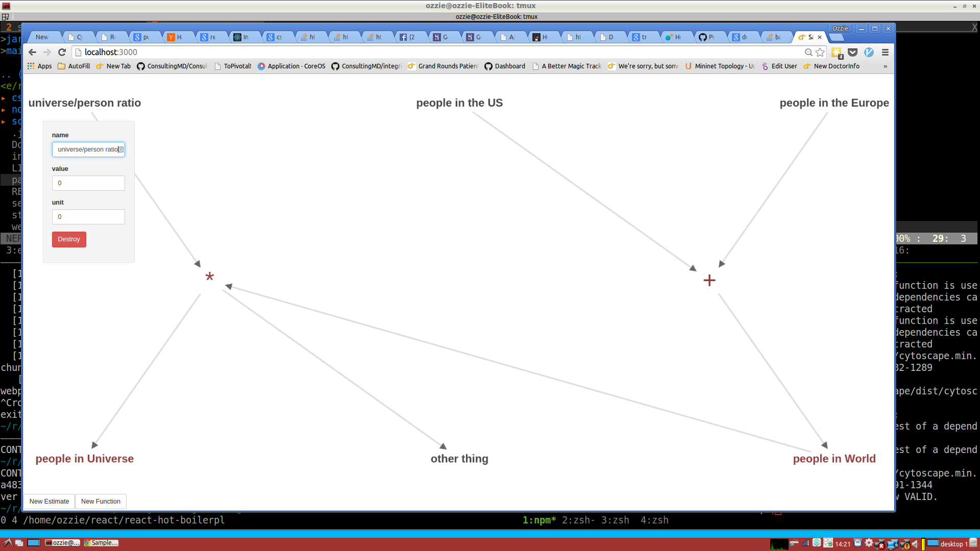Focus the value input field
The height and width of the screenshot is (551, 980).
tap(88, 183)
